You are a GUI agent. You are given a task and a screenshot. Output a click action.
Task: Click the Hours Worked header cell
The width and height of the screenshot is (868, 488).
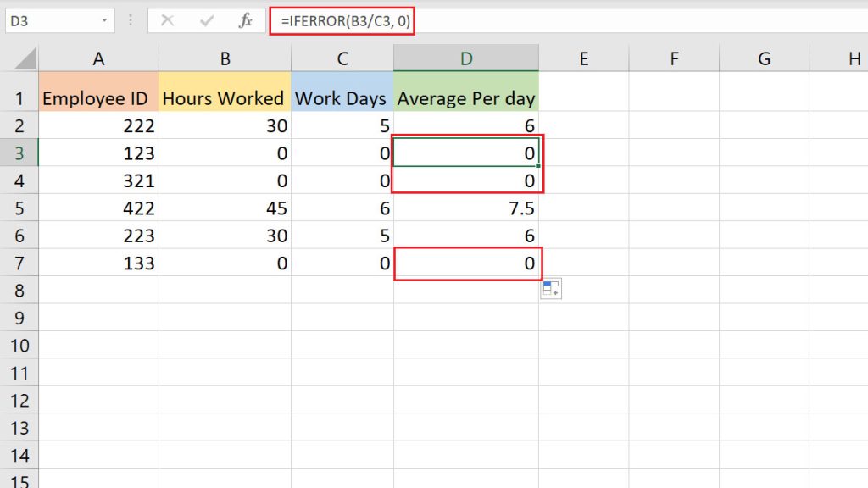(225, 97)
